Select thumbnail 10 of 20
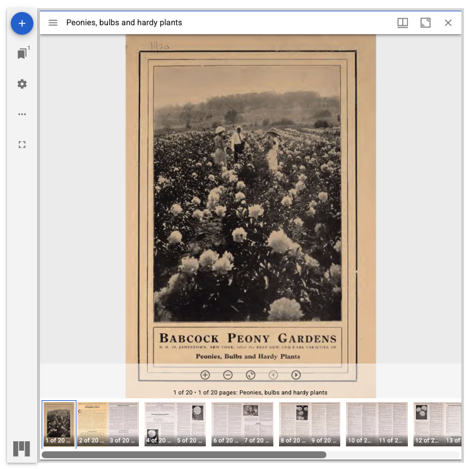This screenshot has height=469, width=476. point(362,424)
